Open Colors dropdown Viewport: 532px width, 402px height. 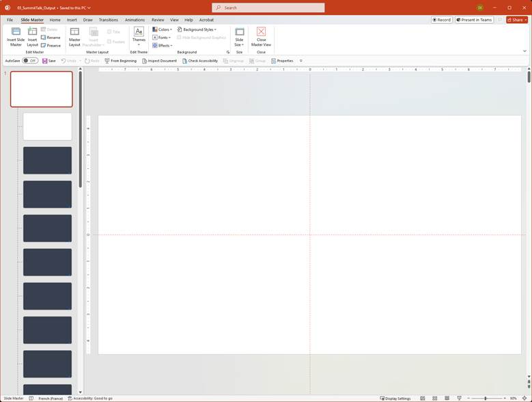162,29
